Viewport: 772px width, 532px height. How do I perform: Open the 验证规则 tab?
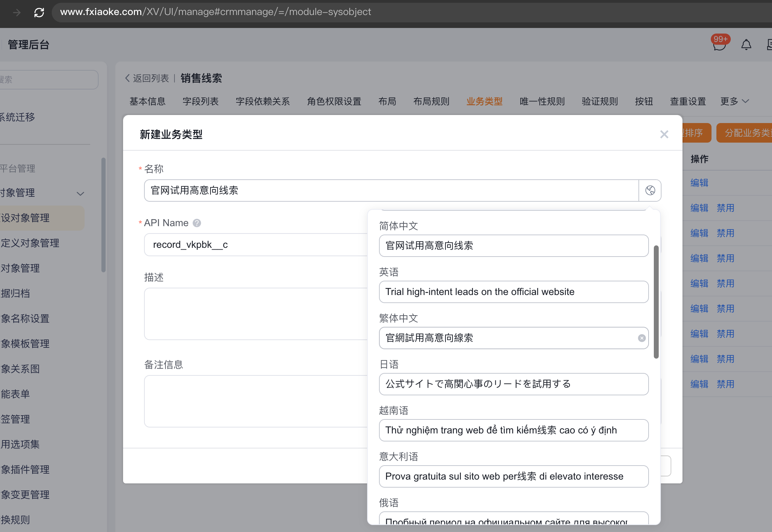600,101
